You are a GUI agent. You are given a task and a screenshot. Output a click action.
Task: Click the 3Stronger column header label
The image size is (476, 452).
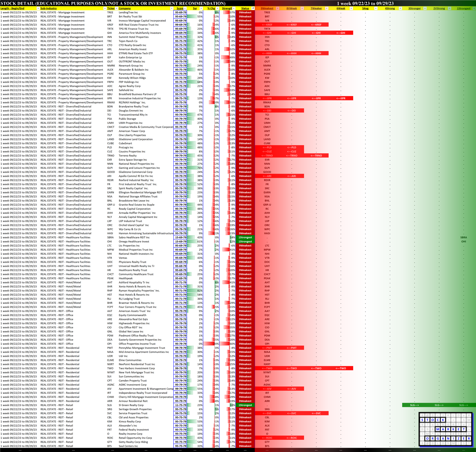[414, 8]
